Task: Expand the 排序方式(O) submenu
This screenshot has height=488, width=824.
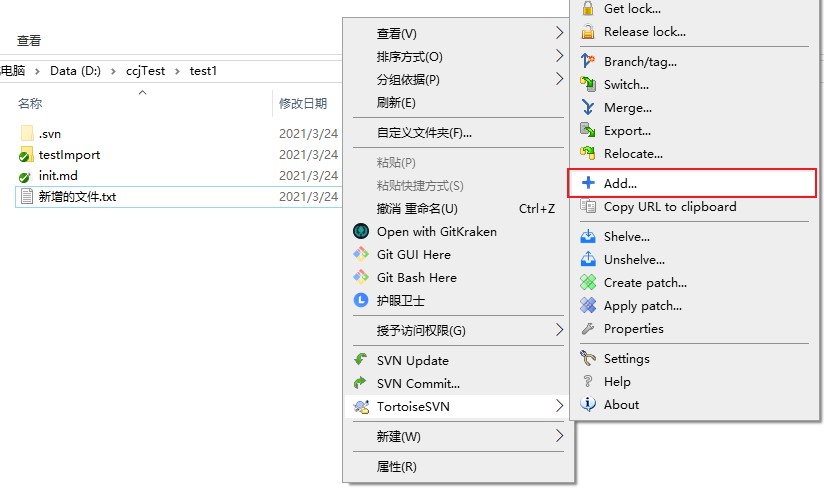Action: tap(560, 57)
